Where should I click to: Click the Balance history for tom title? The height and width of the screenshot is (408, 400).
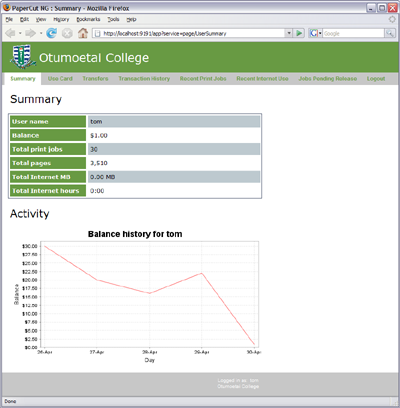pyautogui.click(x=135, y=234)
